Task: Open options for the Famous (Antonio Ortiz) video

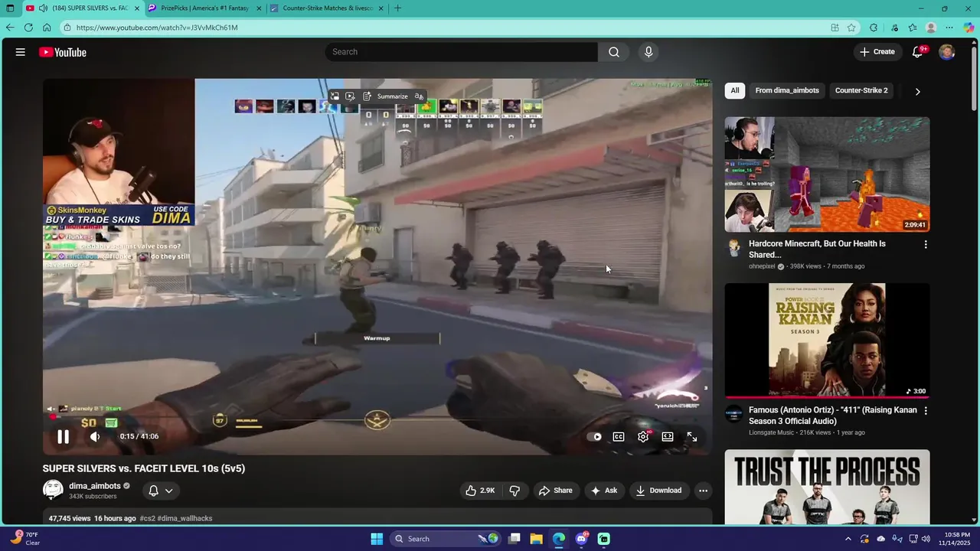Action: [926, 411]
